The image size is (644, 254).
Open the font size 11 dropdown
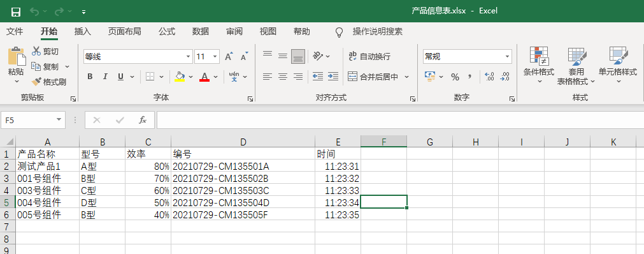tap(215, 57)
